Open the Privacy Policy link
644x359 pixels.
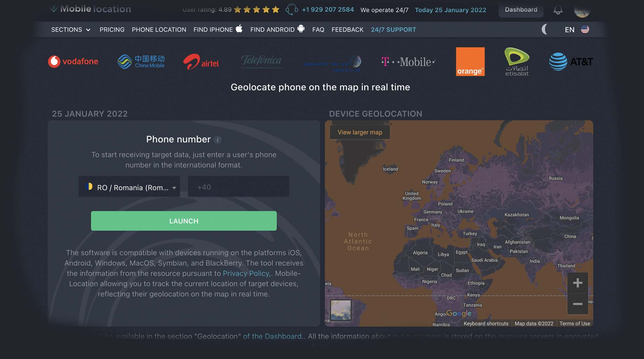point(245,273)
